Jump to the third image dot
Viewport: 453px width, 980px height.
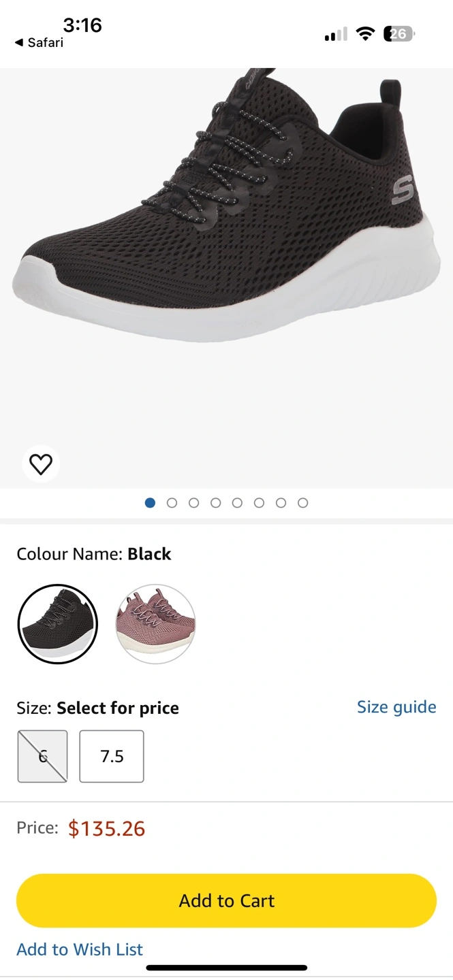pos(193,503)
